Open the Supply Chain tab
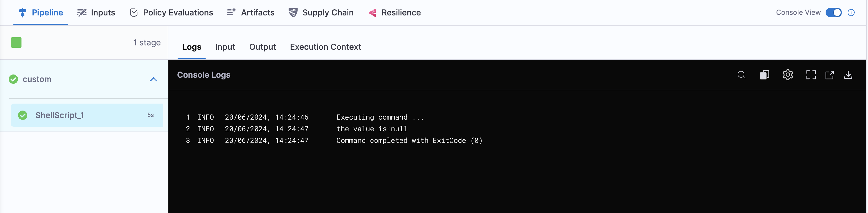868x213 pixels. (x=321, y=13)
